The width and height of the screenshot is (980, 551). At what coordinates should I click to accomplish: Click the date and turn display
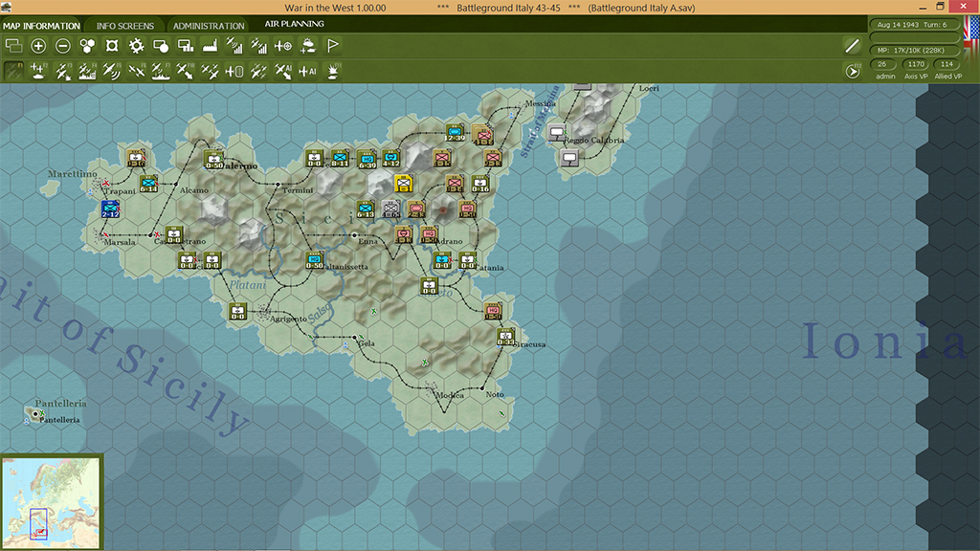point(912,24)
